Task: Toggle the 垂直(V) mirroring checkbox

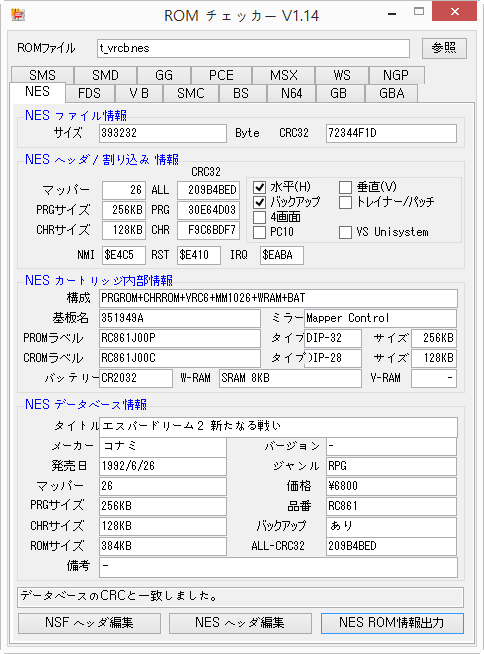Action: coord(345,188)
